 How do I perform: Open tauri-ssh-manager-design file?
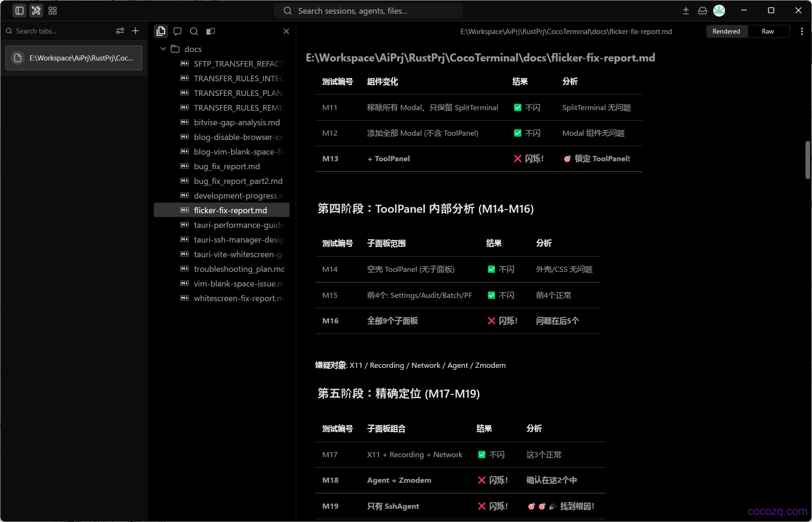pos(221,239)
